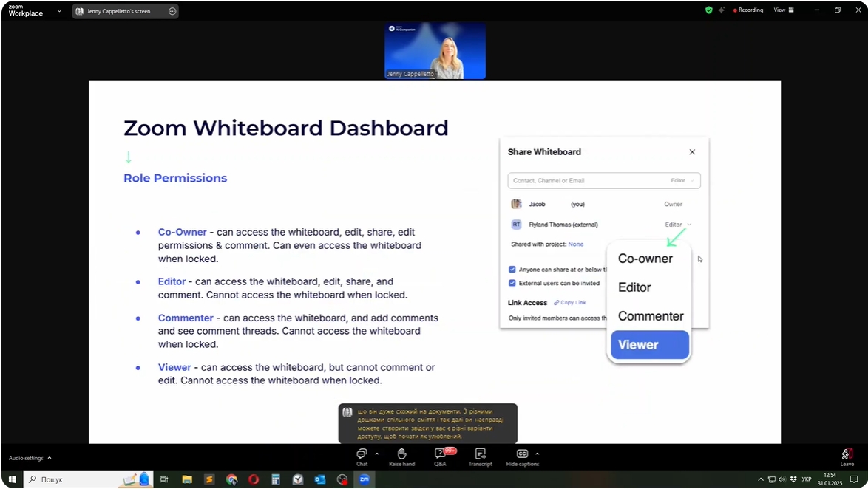Click Hide captions button

tap(522, 457)
